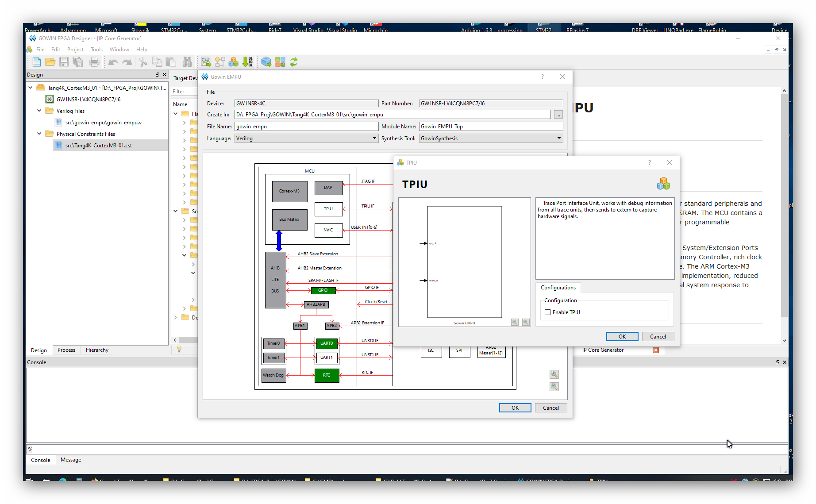The height and width of the screenshot is (504, 816).
Task: Click the green refresh arrows icon
Action: pyautogui.click(x=294, y=62)
